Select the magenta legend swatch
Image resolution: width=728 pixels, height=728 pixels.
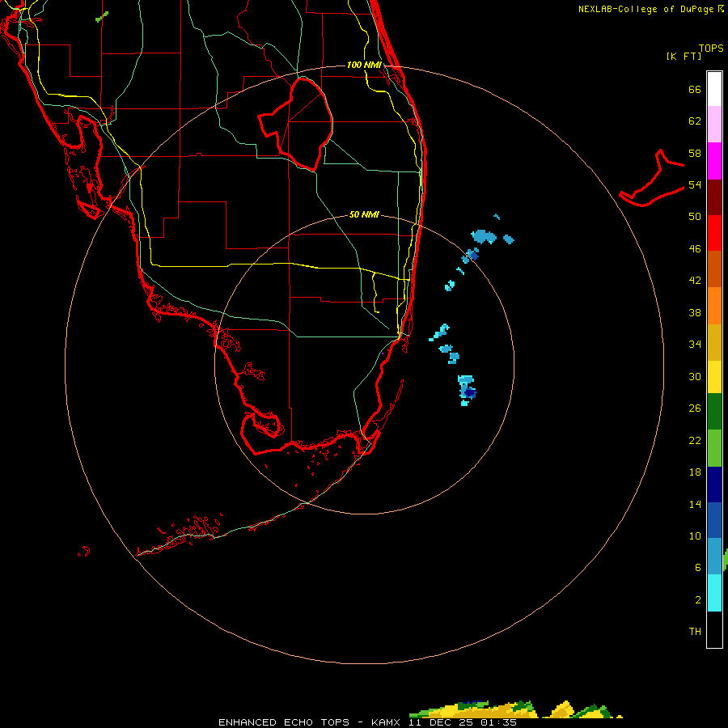714,161
